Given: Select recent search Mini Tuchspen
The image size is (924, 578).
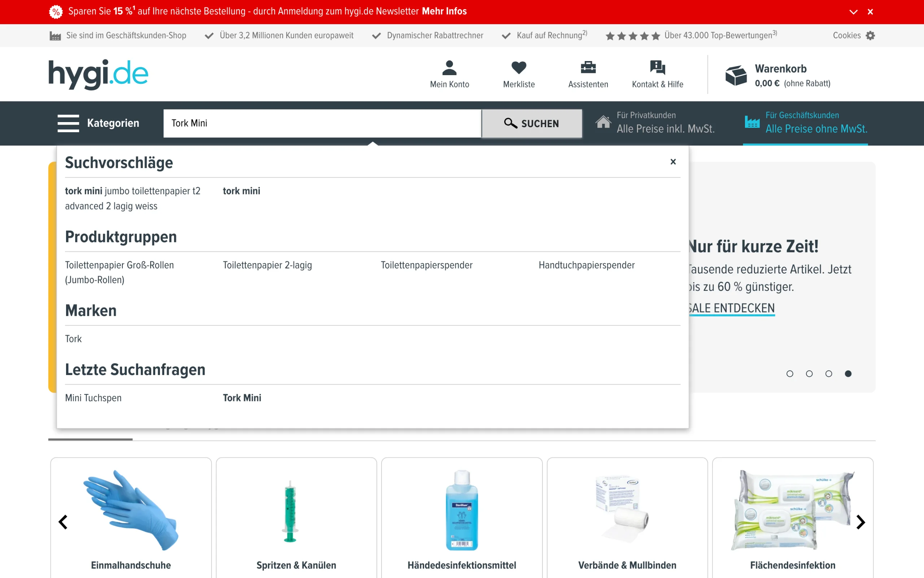Looking at the screenshot, I should click(x=93, y=398).
